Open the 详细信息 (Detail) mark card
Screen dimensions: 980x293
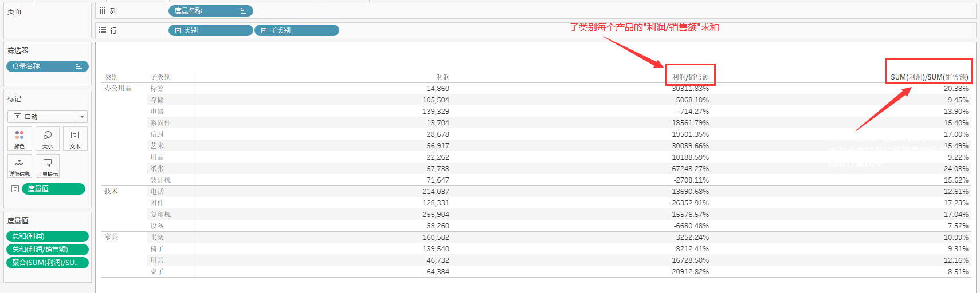[x=19, y=166]
